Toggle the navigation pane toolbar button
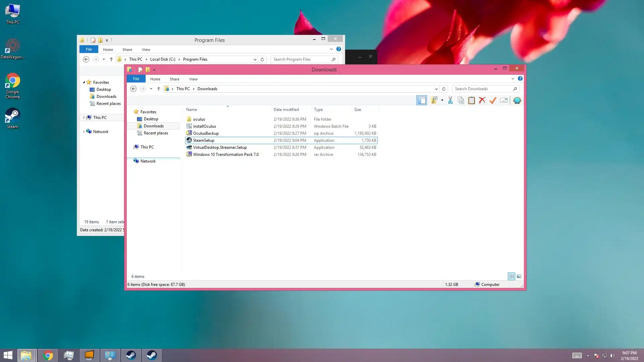This screenshot has height=362, width=644. (422, 100)
